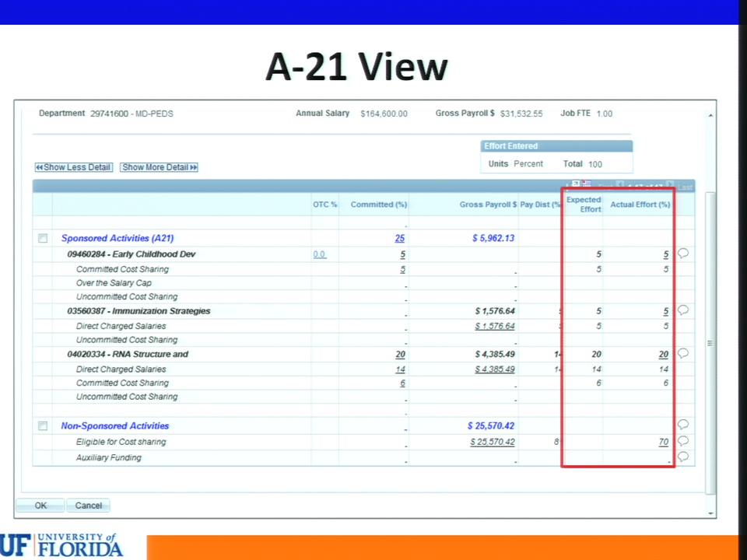Open the $ 25,570.42 Eligible for Cost sharing link

[x=492, y=442]
